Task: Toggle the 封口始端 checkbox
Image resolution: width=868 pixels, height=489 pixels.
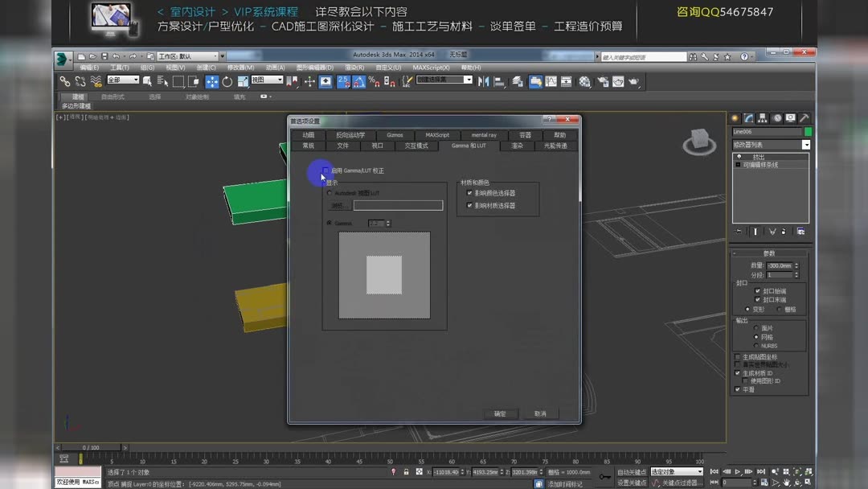Action: pos(757,291)
